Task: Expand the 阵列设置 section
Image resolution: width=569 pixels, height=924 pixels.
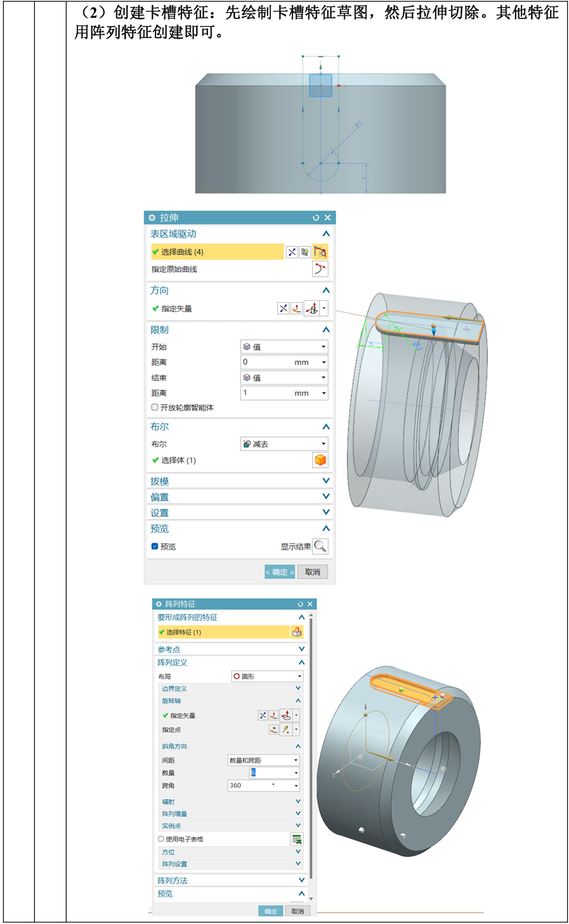Action: pyautogui.click(x=298, y=864)
